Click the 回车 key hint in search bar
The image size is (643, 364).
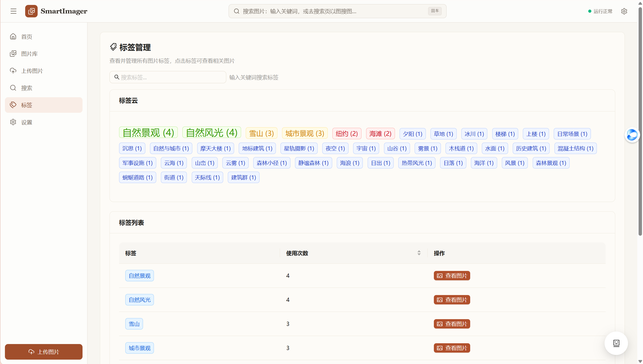tap(435, 11)
